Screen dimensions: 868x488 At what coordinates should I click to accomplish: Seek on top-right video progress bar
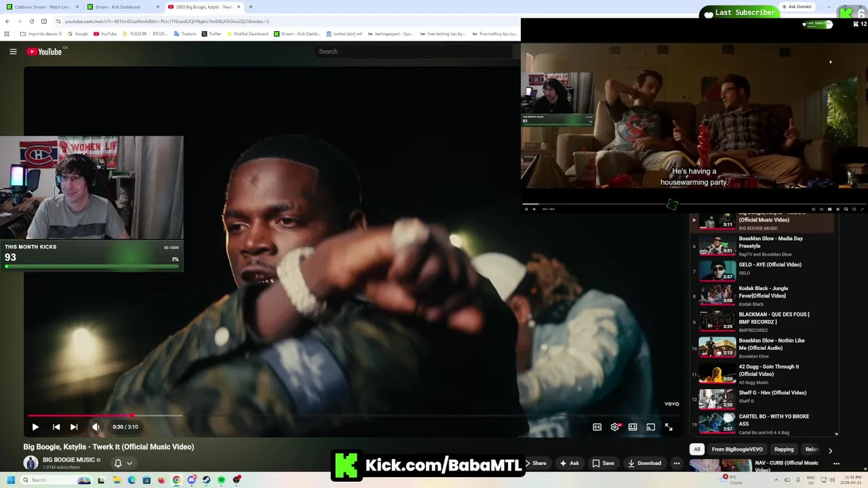[694, 203]
